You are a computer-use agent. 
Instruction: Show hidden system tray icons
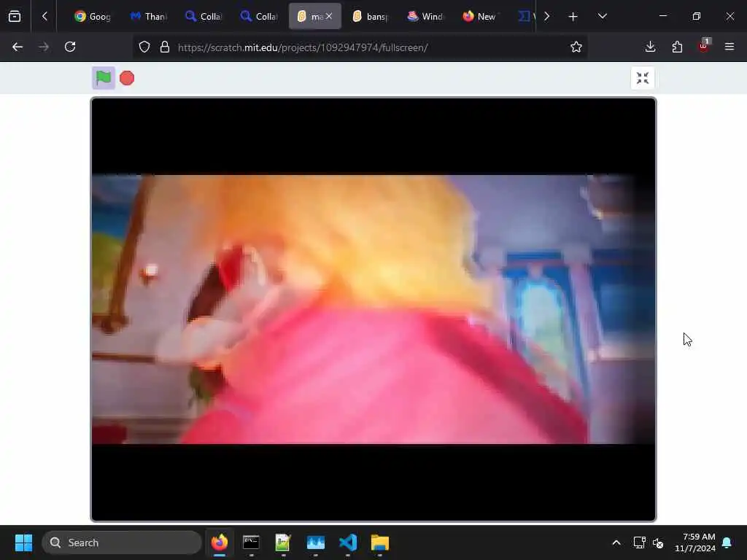click(x=616, y=542)
